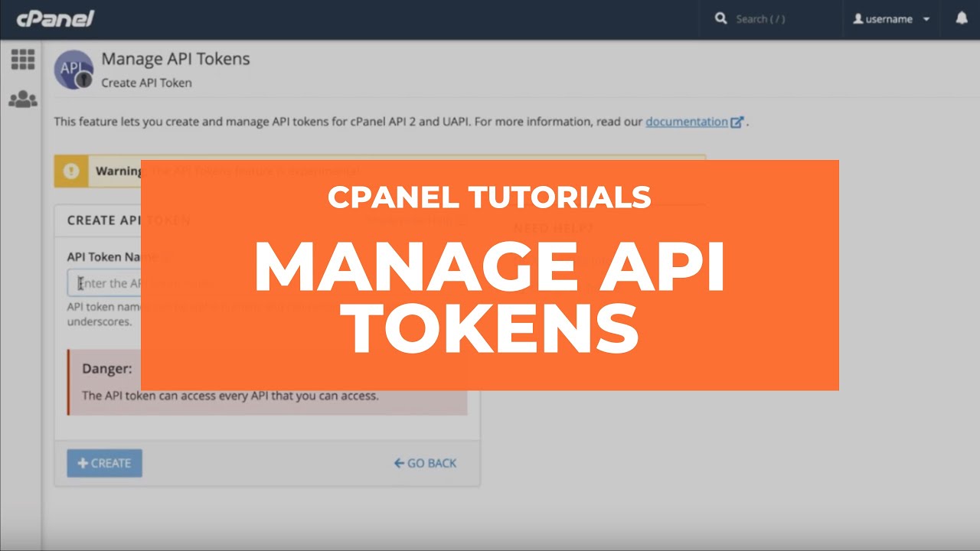Click the Create API Token subtitle
980x551 pixels.
pyautogui.click(x=146, y=83)
